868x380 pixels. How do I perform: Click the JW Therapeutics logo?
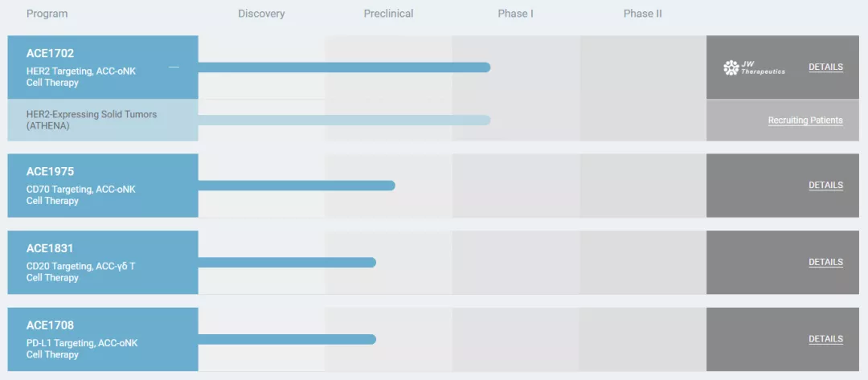pyautogui.click(x=754, y=67)
